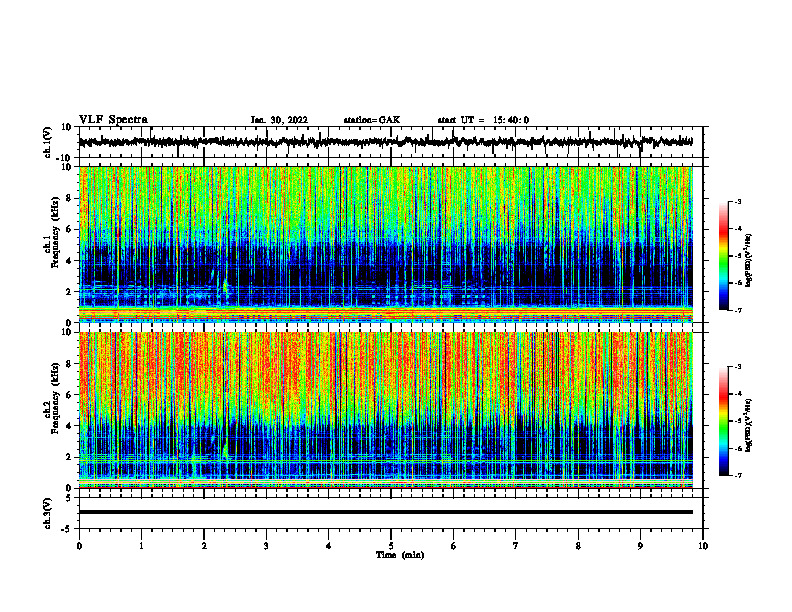Click the ch.1 spectrogram color scale bar
Viewport: 792px width, 612px height.
[723, 255]
